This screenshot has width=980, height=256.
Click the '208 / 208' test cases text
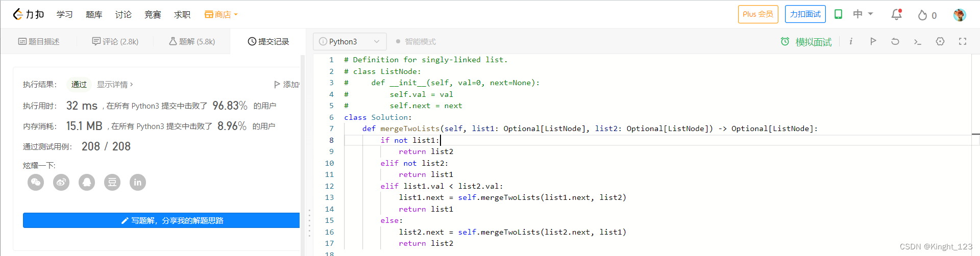click(106, 146)
